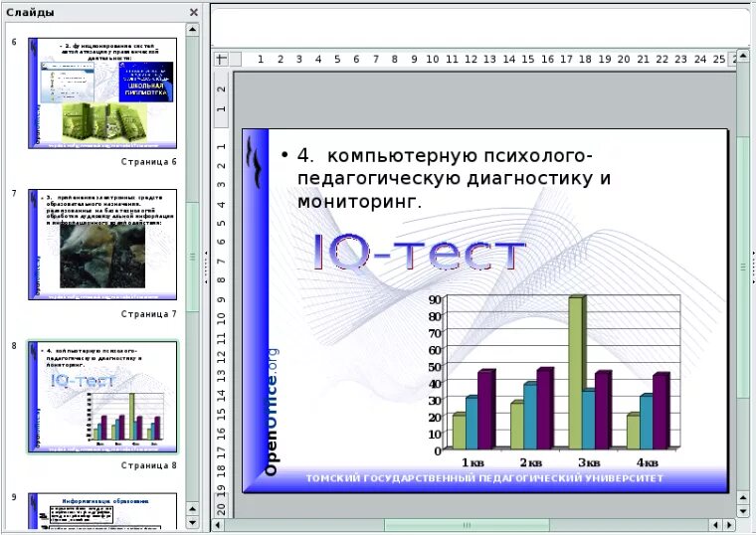The height and width of the screenshot is (535, 756).
Task: Select the bar chart on the slide
Action: (x=553, y=381)
